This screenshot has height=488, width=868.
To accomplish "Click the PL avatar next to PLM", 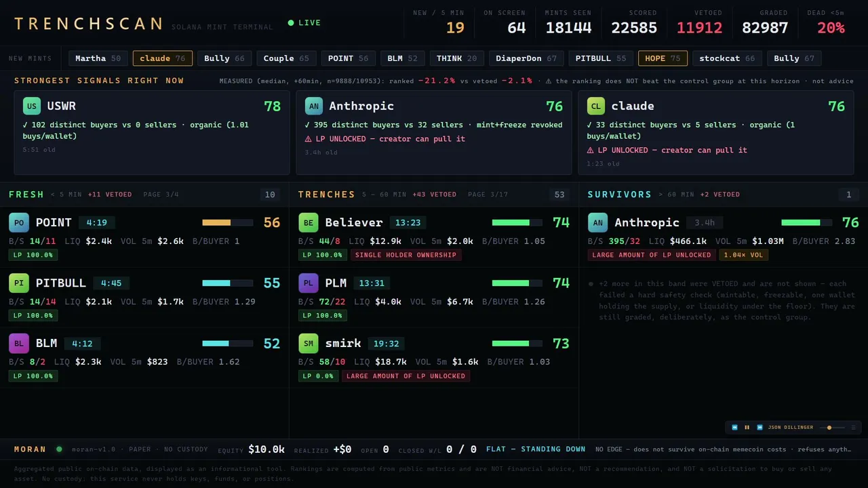I will (x=309, y=283).
